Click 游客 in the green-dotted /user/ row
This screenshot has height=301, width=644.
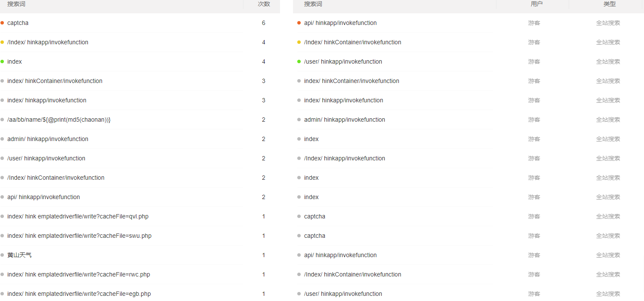(534, 61)
